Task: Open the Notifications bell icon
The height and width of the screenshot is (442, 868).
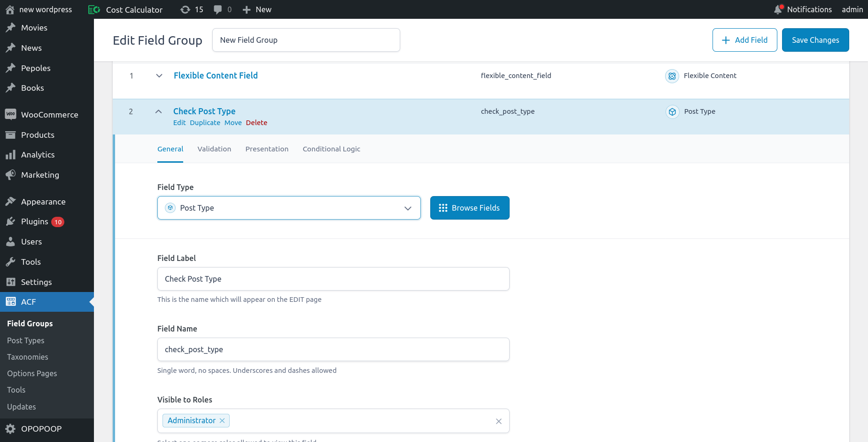Action: (x=778, y=9)
